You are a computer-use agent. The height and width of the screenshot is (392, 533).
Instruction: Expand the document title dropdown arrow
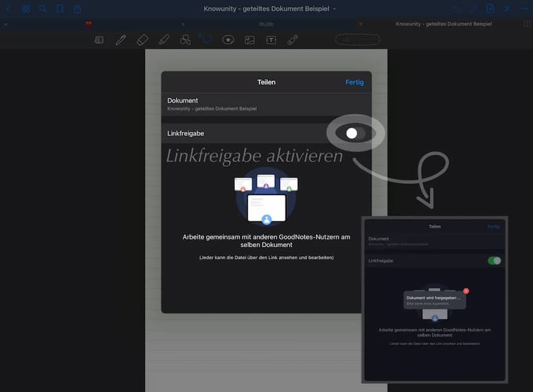click(x=334, y=9)
